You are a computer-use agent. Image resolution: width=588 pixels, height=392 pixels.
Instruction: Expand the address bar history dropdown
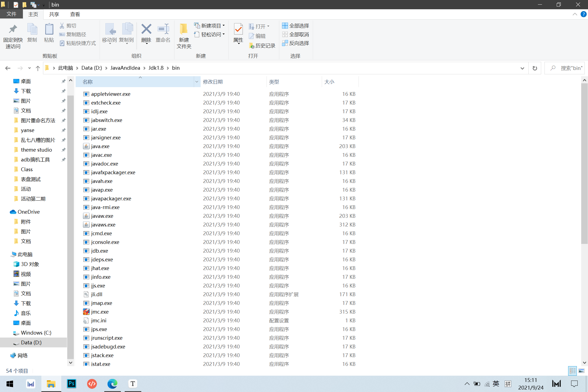point(522,68)
